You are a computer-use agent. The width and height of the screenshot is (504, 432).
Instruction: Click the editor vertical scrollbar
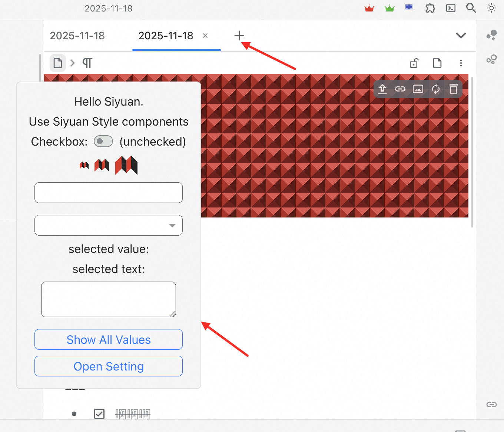[x=472, y=152]
